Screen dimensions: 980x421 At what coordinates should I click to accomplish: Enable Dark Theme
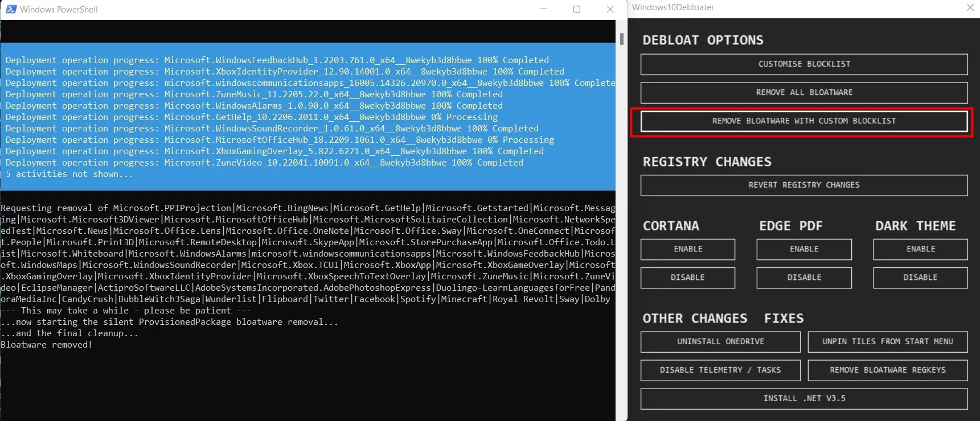[x=921, y=249]
